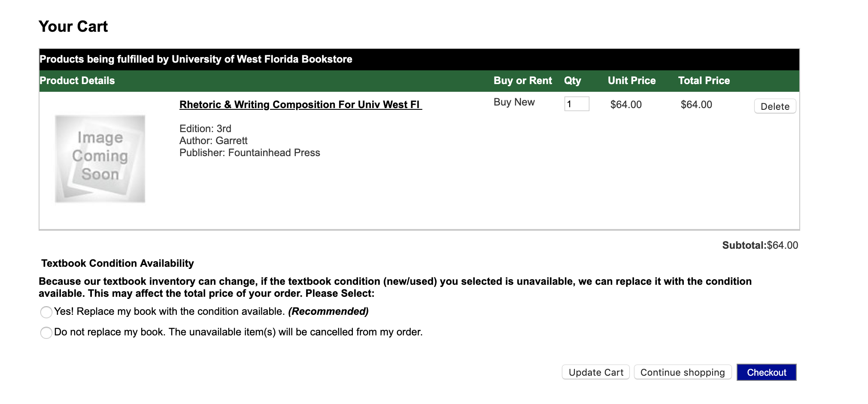Image resolution: width=868 pixels, height=404 pixels.
Task: Click the University of West Florida Bookstore banner
Action: (419, 59)
